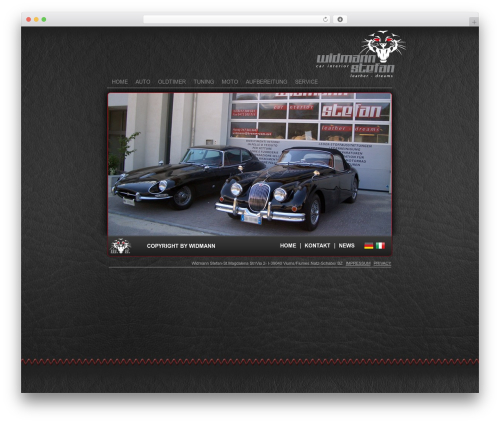This screenshot has width=500, height=423.
Task: Open the HOME item in top navigation
Action: (x=120, y=82)
